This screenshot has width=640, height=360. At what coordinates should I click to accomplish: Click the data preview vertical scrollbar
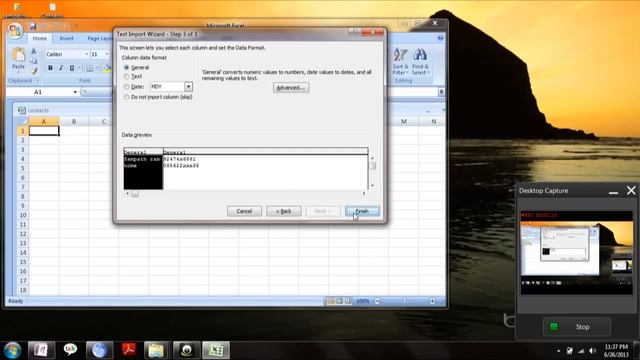coord(372,172)
